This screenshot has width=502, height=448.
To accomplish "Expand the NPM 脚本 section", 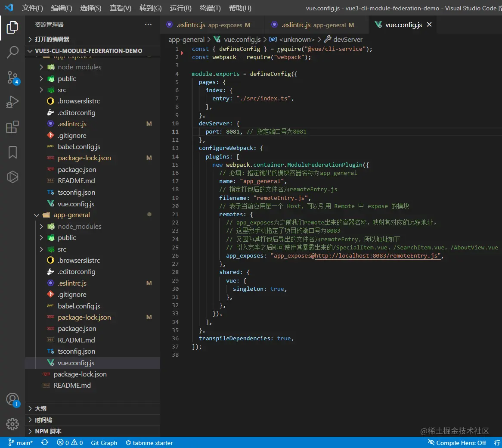I will [93, 431].
